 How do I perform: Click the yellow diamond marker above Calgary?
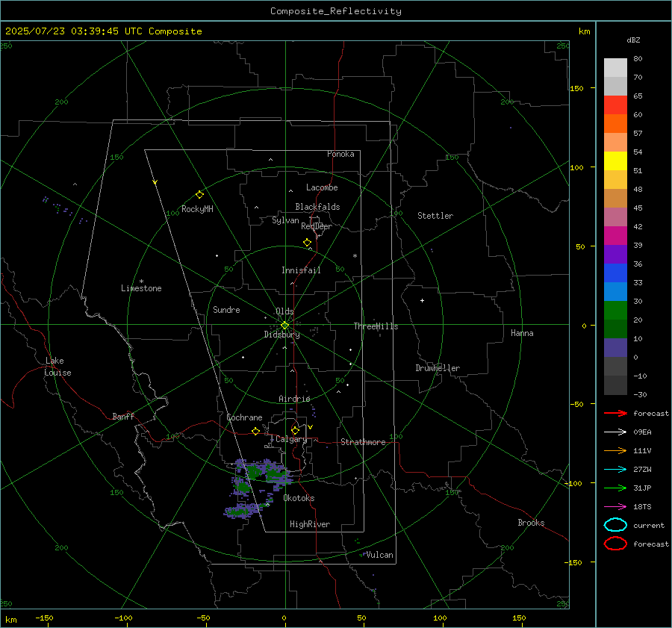(x=295, y=430)
